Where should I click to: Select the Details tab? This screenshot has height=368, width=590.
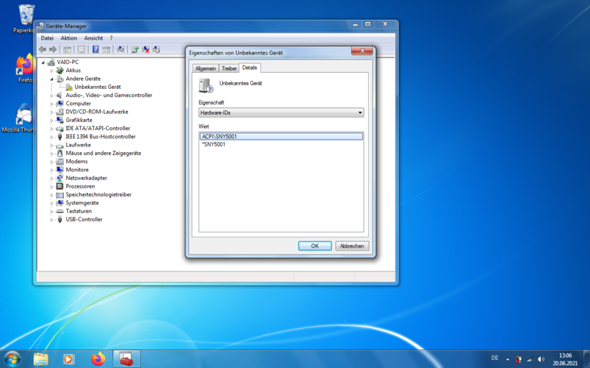[249, 68]
